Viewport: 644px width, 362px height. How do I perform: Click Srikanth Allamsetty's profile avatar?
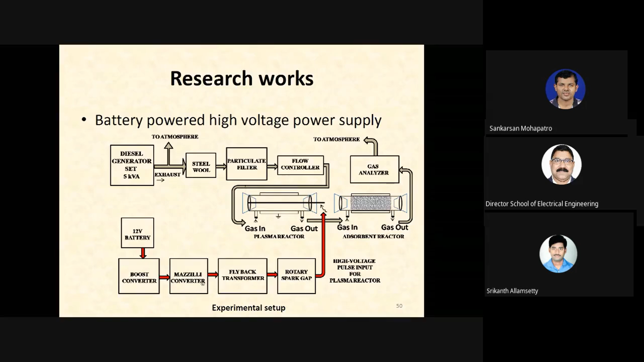(x=558, y=254)
